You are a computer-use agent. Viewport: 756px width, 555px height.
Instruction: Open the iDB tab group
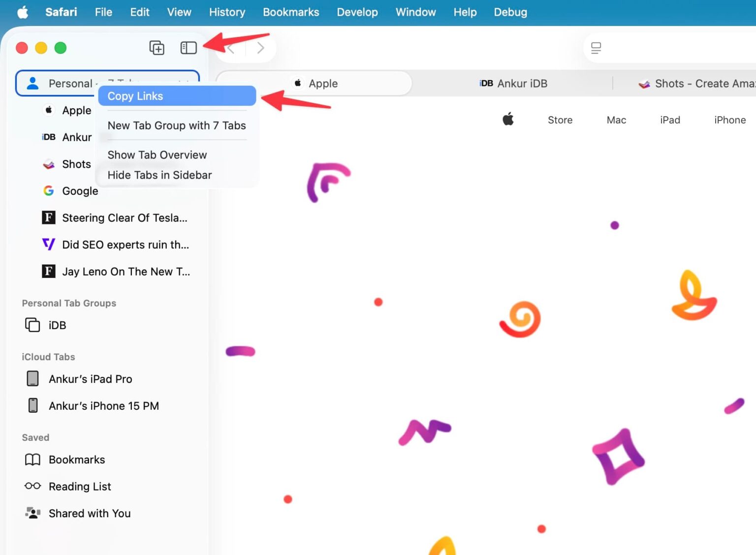(57, 325)
